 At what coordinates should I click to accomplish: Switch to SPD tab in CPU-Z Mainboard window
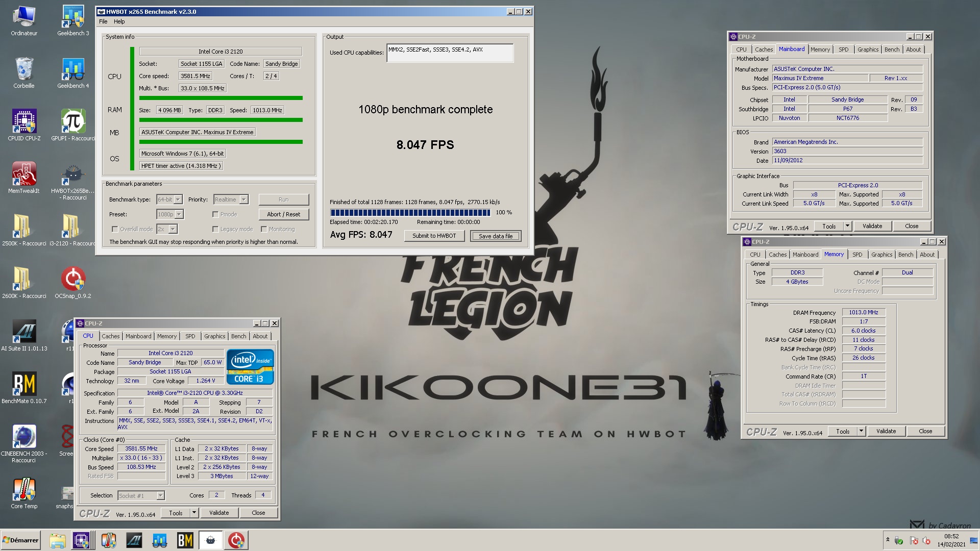844,49
